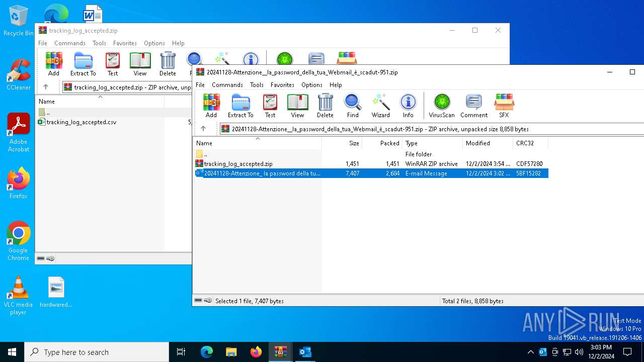Open Options menu in tracking_log_accepted.zip window

click(x=154, y=43)
